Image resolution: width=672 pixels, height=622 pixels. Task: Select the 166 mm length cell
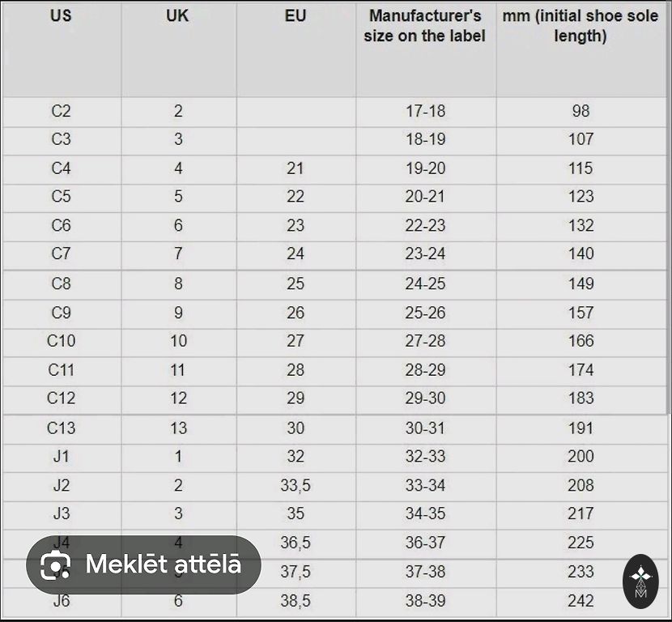581,341
